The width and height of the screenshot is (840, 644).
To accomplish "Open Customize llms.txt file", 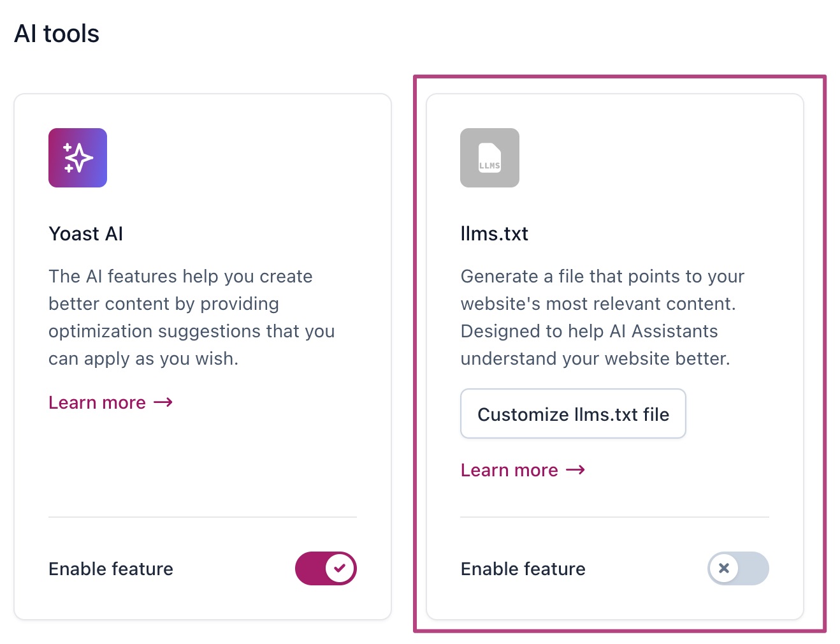I will [573, 414].
